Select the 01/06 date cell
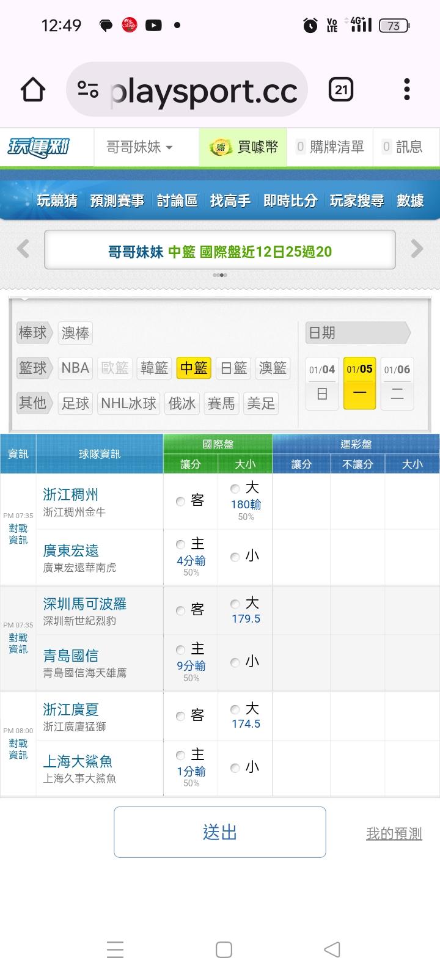The width and height of the screenshot is (440, 980). 397,383
